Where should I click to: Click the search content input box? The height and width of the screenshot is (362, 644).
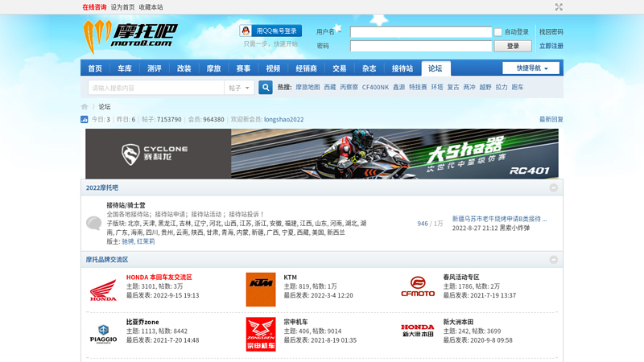(156, 88)
